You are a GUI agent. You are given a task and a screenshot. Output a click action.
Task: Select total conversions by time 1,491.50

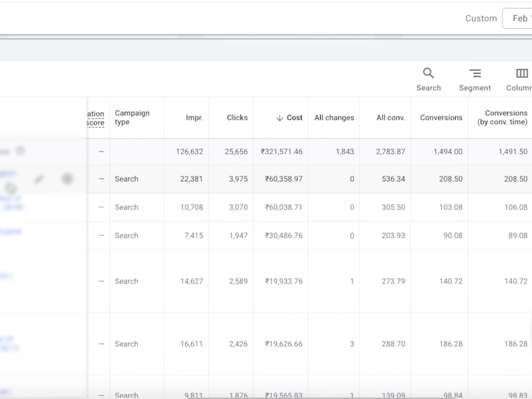click(513, 152)
